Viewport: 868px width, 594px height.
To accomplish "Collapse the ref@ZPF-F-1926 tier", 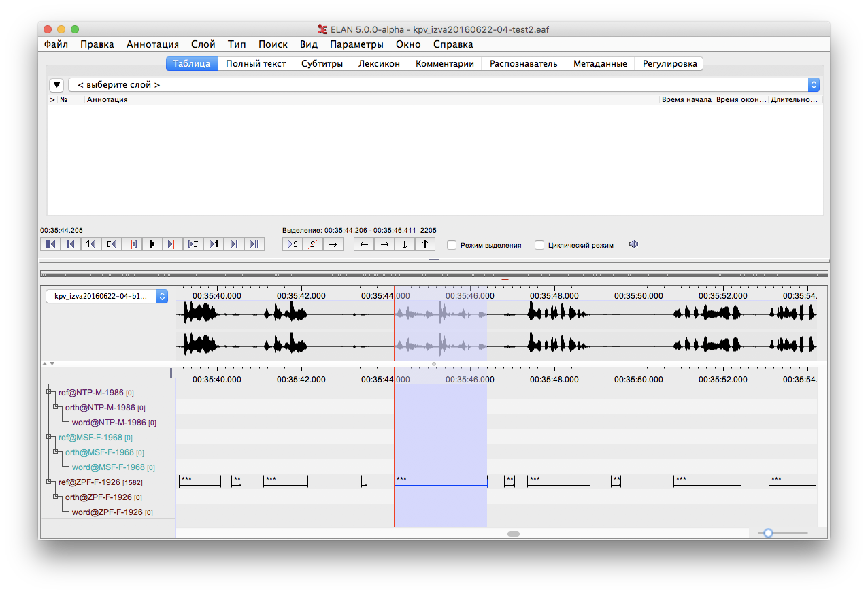I will coord(49,481).
